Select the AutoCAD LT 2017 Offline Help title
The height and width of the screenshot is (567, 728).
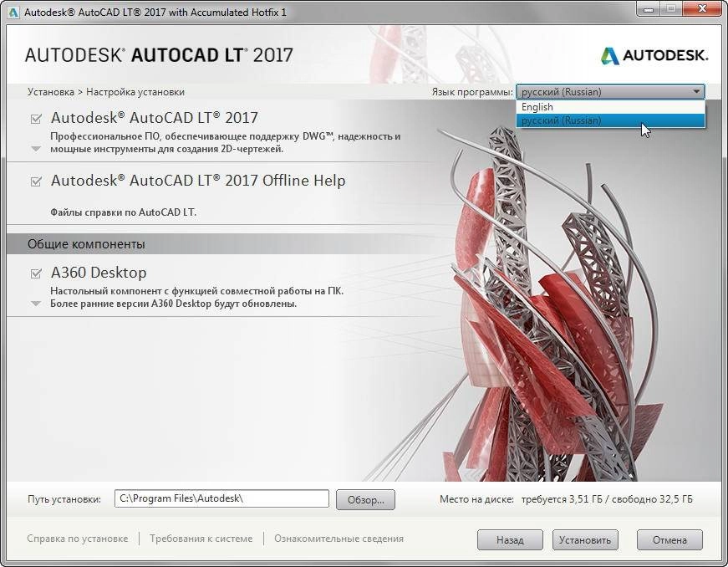[x=198, y=180]
